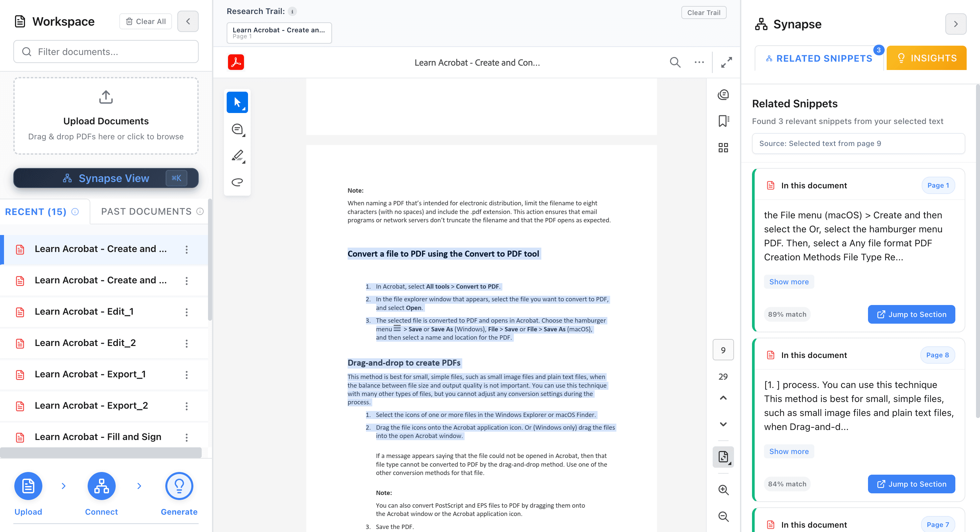Select the arrow selection tool

237,102
